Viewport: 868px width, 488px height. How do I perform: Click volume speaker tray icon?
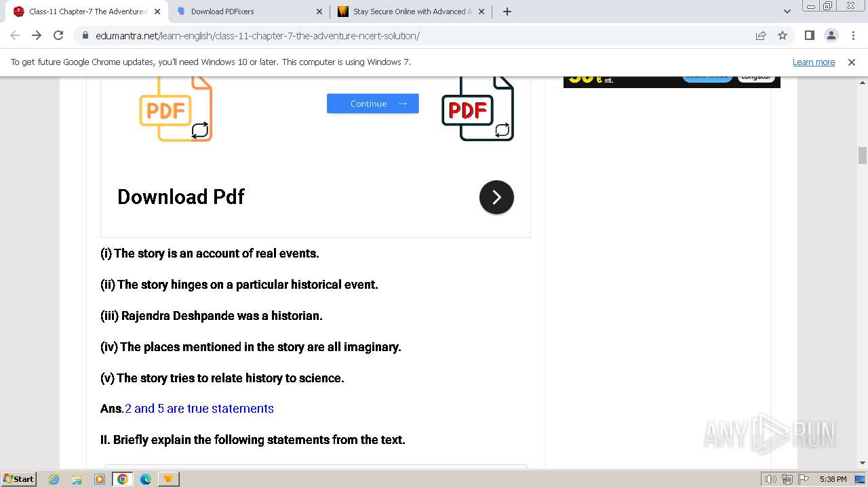pyautogui.click(x=771, y=479)
